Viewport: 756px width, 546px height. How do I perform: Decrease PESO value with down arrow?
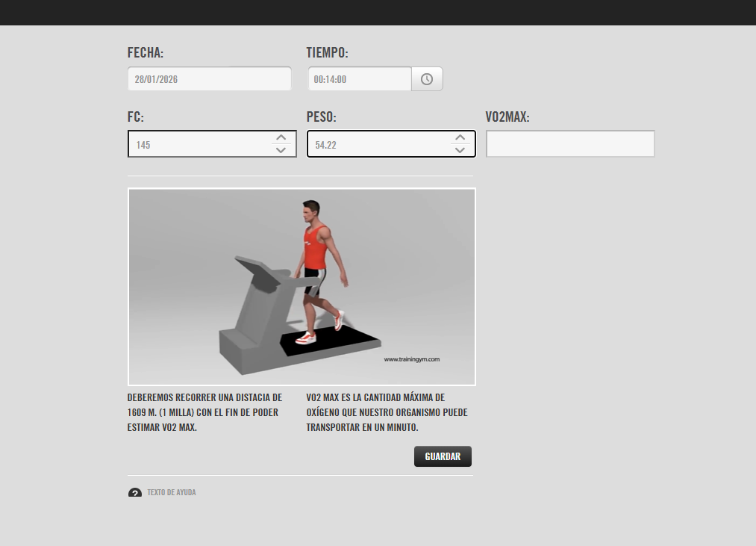[460, 150]
